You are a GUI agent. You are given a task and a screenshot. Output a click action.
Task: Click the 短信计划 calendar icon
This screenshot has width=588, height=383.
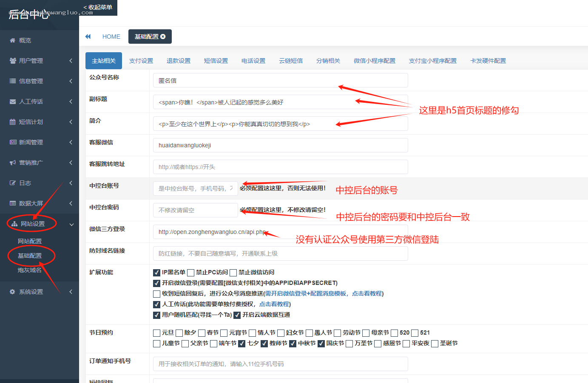13,122
